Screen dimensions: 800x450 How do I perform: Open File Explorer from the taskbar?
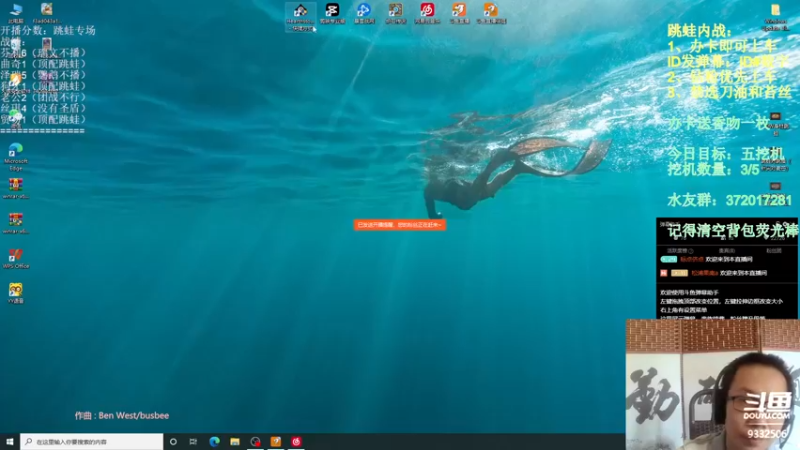point(235,441)
